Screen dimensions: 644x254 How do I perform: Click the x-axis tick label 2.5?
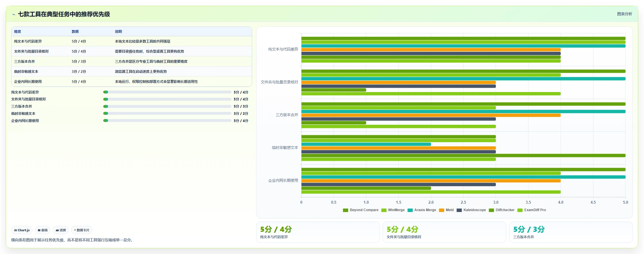pyautogui.click(x=463, y=203)
